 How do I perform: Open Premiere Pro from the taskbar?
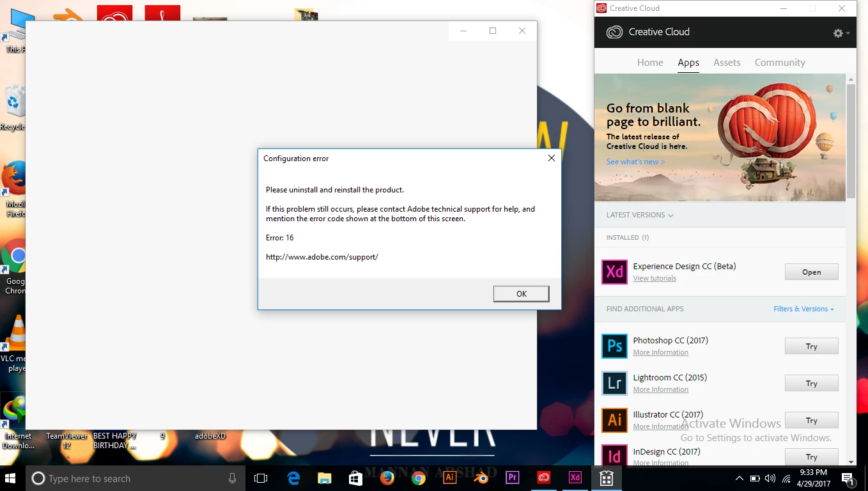pos(512,478)
